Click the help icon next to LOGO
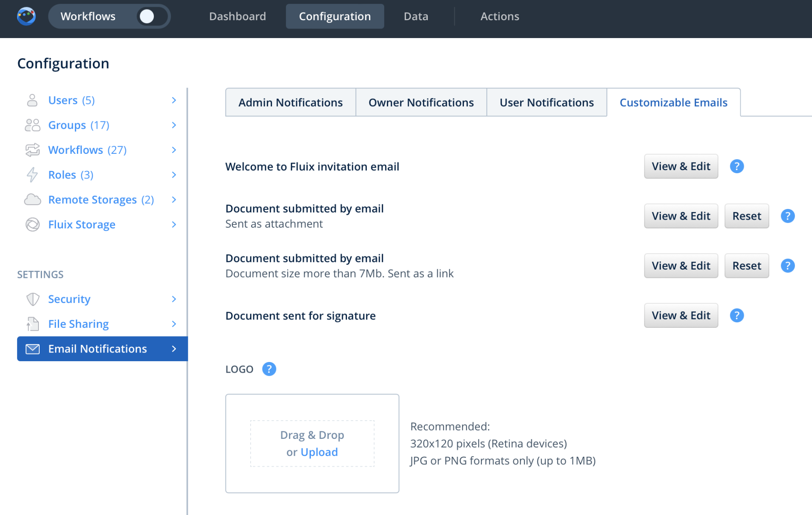This screenshot has width=812, height=515. click(269, 369)
